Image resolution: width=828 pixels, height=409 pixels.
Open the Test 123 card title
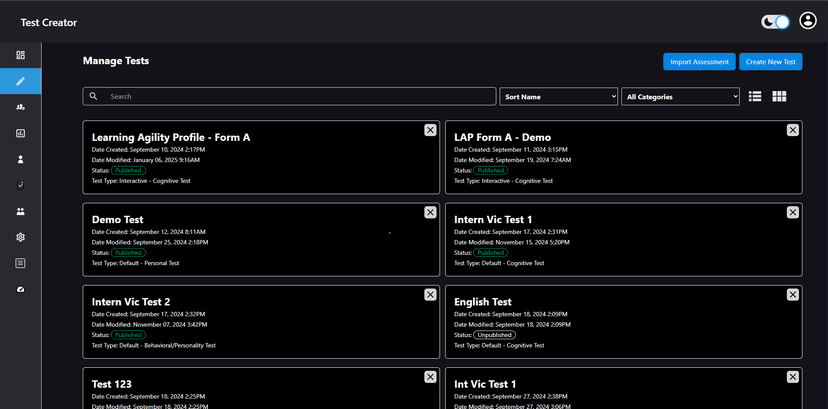point(111,384)
